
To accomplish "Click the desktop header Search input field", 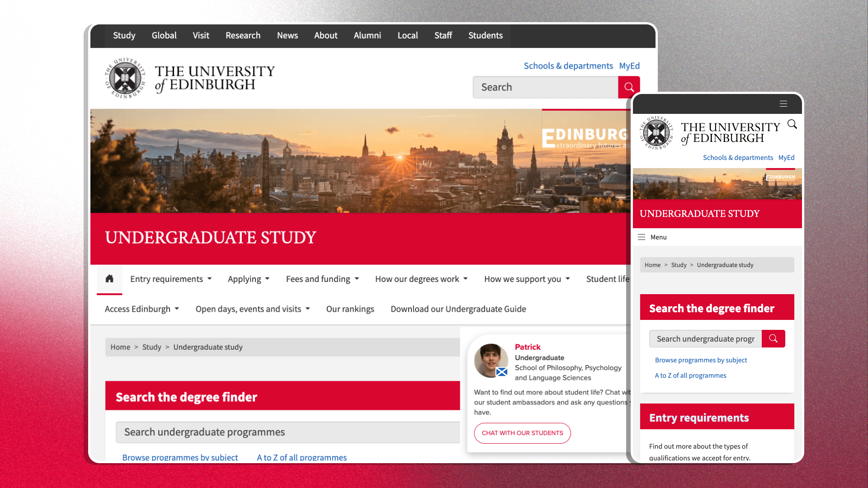I will [545, 87].
